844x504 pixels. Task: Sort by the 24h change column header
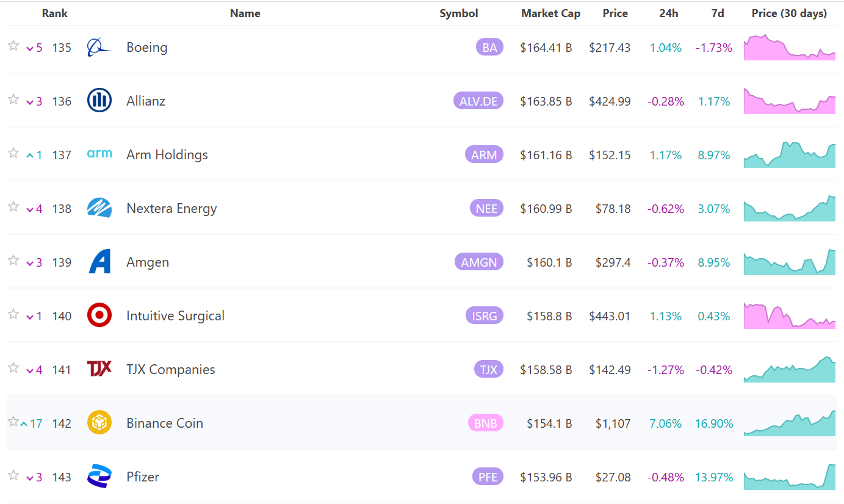[668, 13]
